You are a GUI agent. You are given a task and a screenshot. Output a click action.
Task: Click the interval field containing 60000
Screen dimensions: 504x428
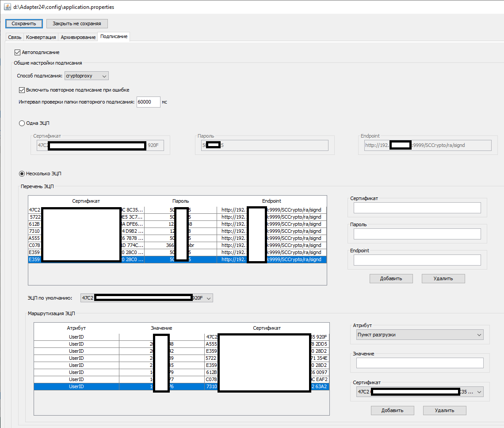(148, 102)
